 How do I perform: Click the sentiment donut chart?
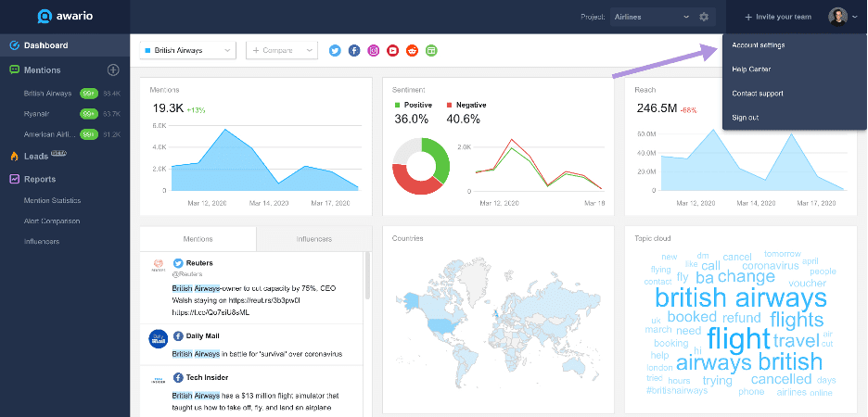(x=421, y=166)
